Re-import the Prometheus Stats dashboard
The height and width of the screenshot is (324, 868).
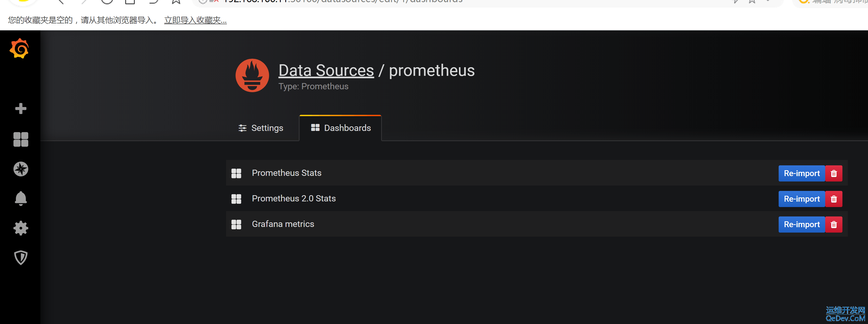pos(802,173)
